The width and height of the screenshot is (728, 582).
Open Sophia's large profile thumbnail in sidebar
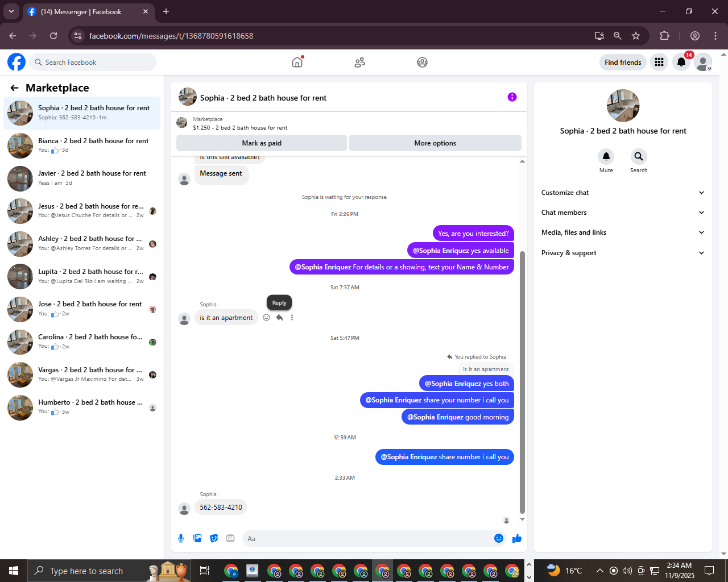[623, 106]
